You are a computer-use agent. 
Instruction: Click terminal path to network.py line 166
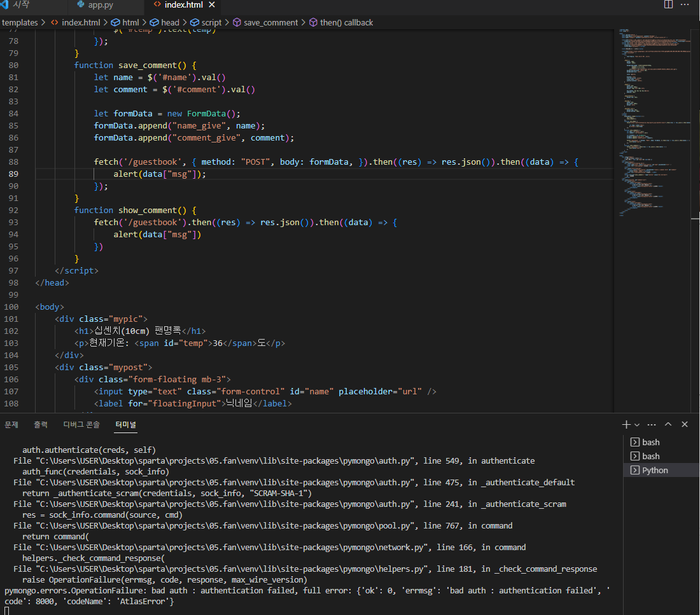point(270,547)
